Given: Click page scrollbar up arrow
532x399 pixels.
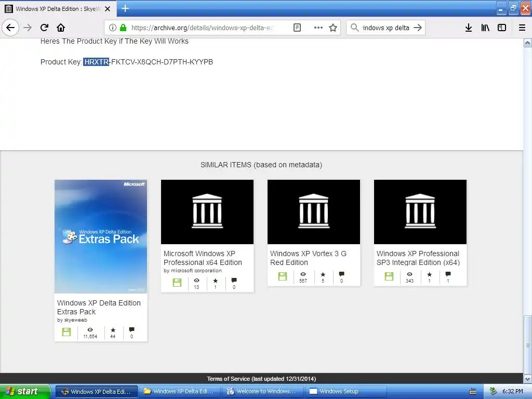Looking at the screenshot, I should point(528,43).
